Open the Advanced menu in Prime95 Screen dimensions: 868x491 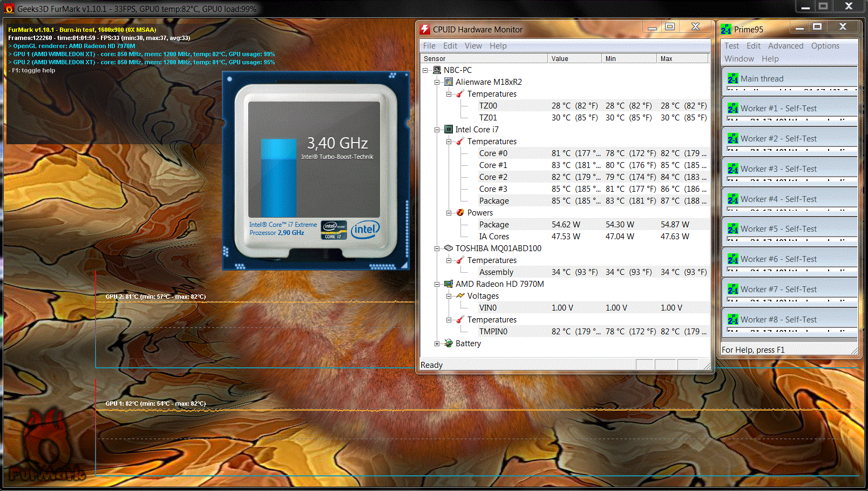[x=785, y=46]
